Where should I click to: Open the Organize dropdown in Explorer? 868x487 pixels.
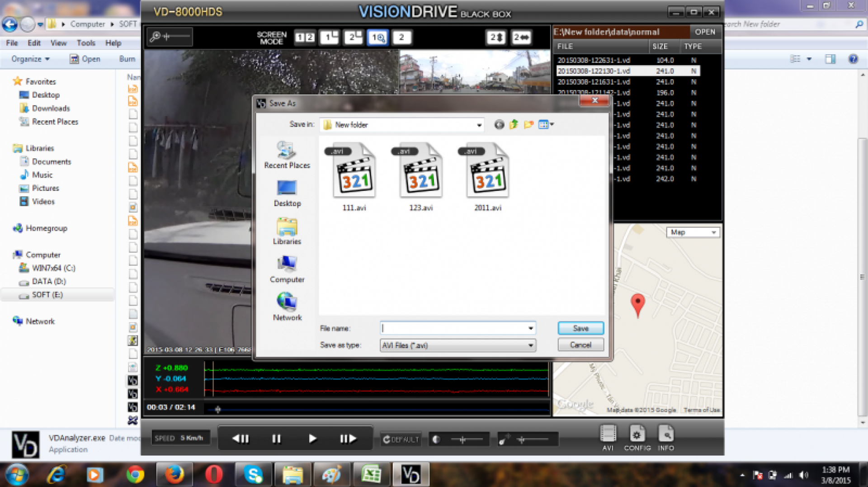30,59
